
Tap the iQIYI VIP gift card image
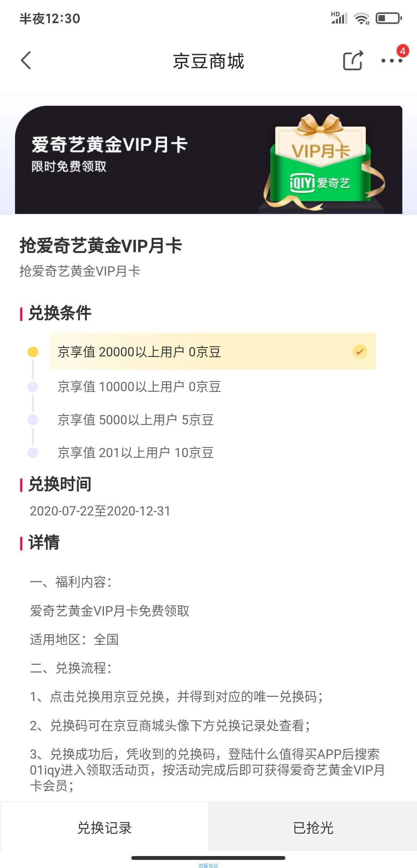point(324,162)
